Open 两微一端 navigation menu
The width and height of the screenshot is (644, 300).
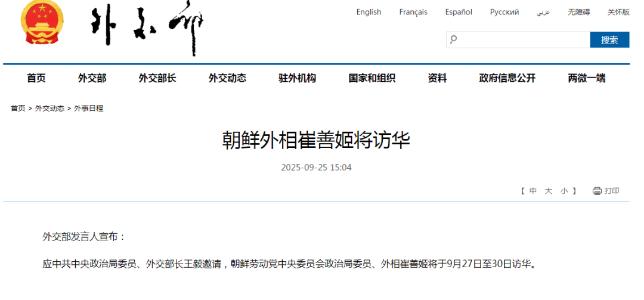(587, 78)
